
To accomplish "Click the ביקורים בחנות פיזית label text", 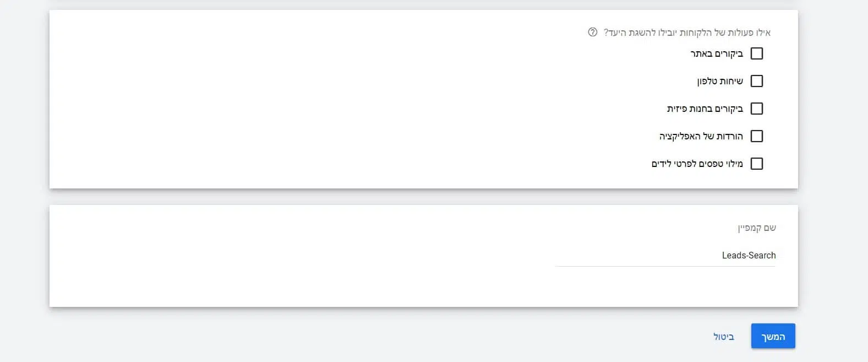I will coord(705,109).
